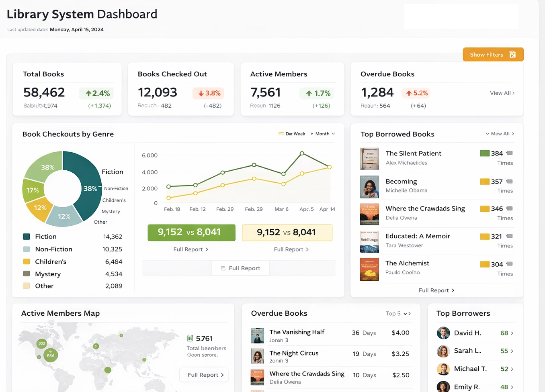This screenshot has width=545, height=392.
Task: Click the search field in the header
Action: [461, 16]
